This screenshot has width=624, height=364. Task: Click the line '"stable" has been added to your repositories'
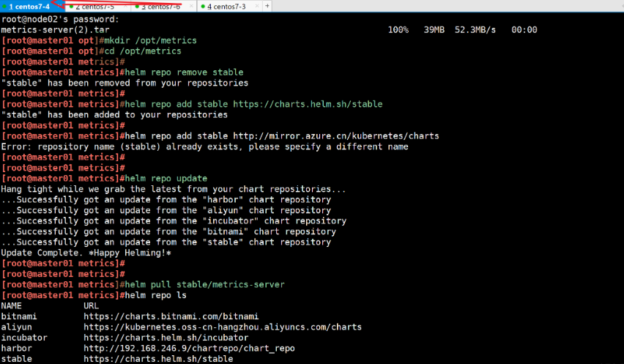coord(114,114)
